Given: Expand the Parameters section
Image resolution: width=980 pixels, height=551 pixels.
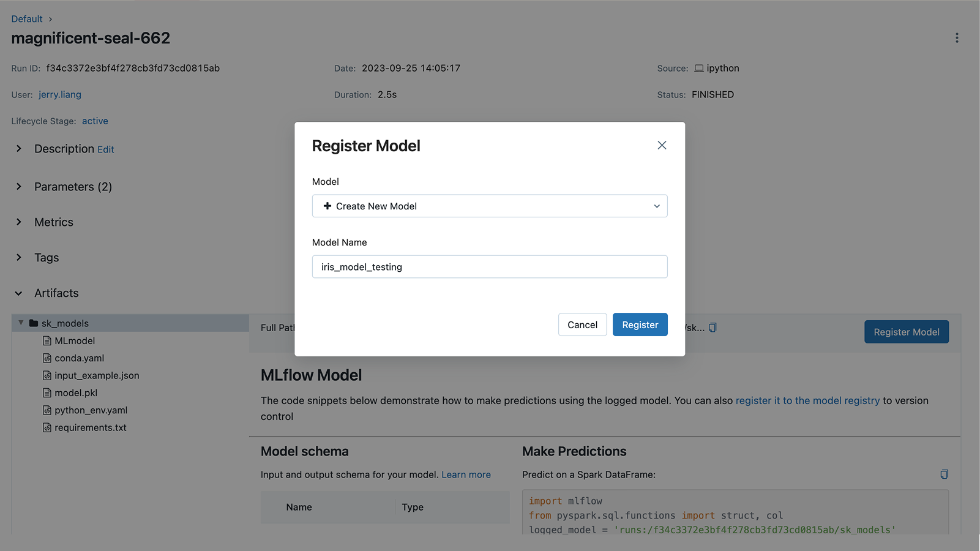Looking at the screenshot, I should pyautogui.click(x=18, y=187).
